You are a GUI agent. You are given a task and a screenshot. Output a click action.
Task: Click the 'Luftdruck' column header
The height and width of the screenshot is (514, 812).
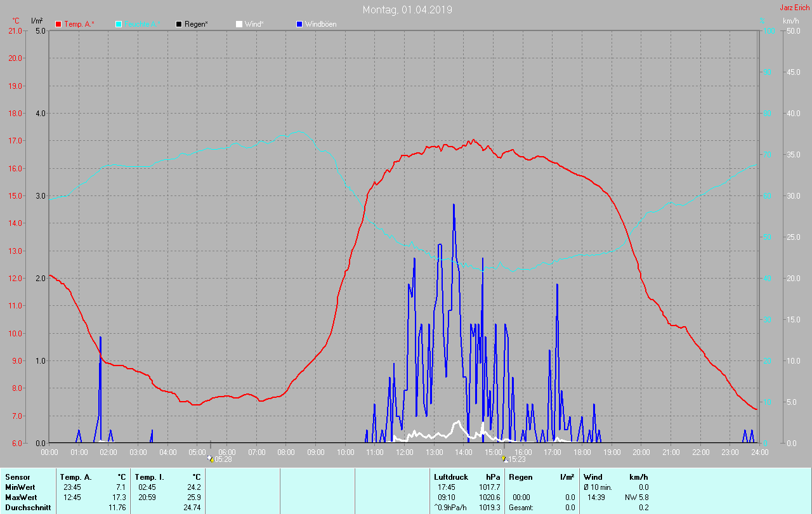click(x=451, y=477)
